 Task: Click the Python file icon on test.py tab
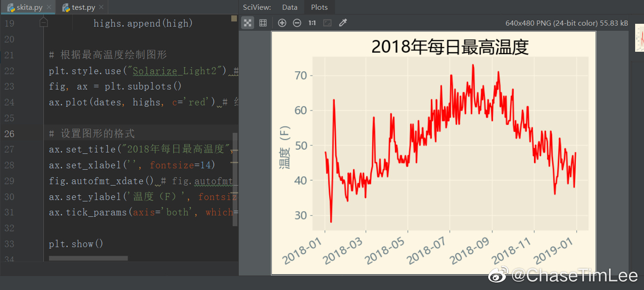[66, 7]
